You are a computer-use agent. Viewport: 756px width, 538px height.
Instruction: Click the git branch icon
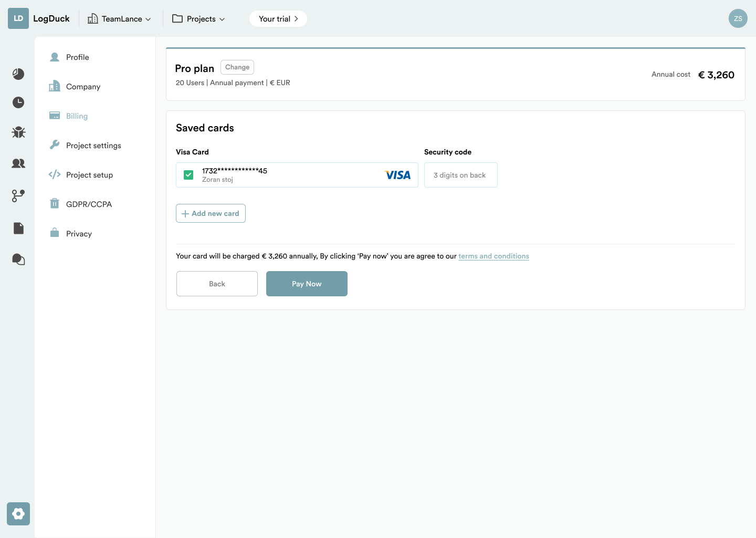[x=18, y=196]
